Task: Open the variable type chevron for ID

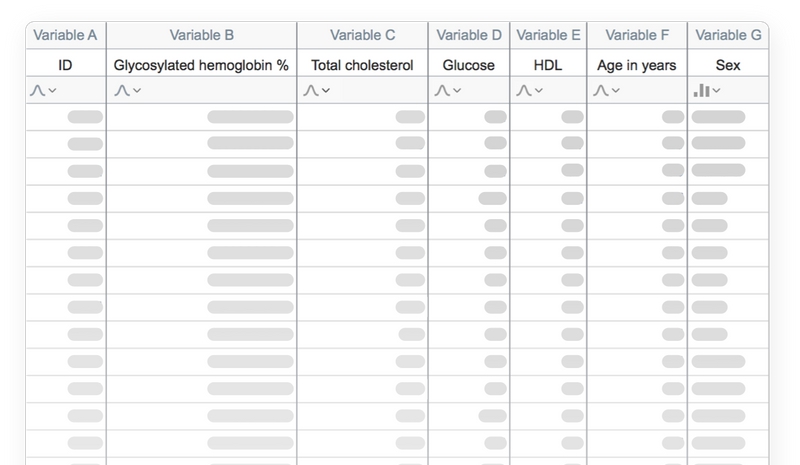Action: pos(52,91)
